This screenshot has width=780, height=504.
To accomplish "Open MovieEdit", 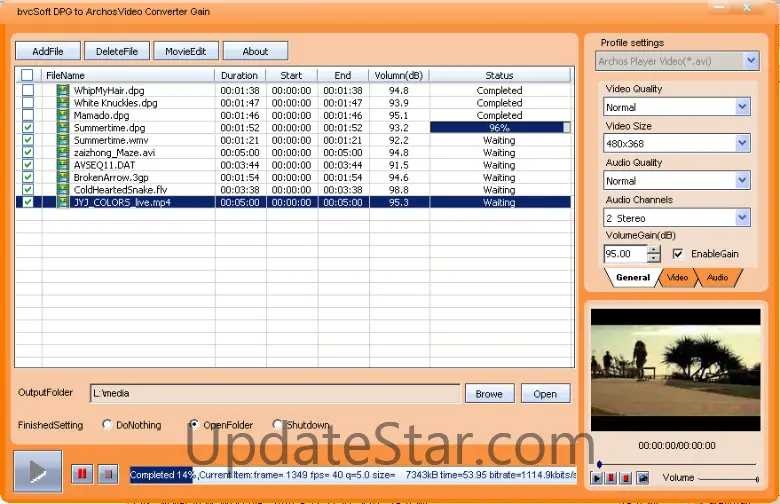I will pyautogui.click(x=186, y=51).
